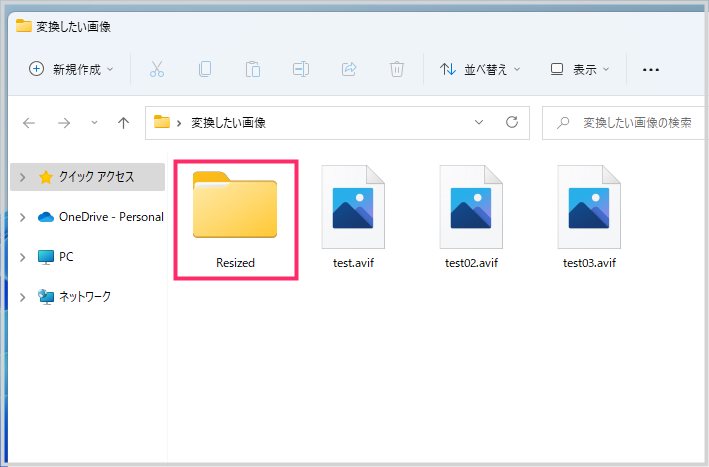Viewport: 709px width, 467px height.
Task: Open the 表示 (View) dropdown
Action: coord(580,69)
